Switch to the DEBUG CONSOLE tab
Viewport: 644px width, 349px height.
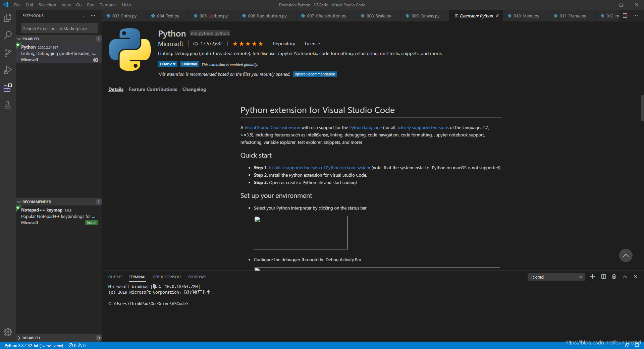click(167, 277)
